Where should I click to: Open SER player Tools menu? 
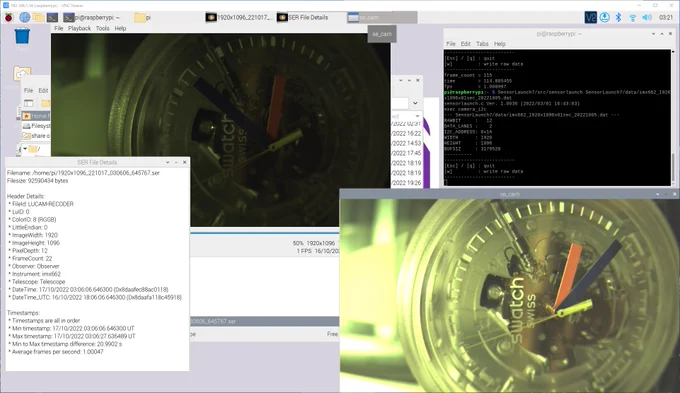[102, 28]
